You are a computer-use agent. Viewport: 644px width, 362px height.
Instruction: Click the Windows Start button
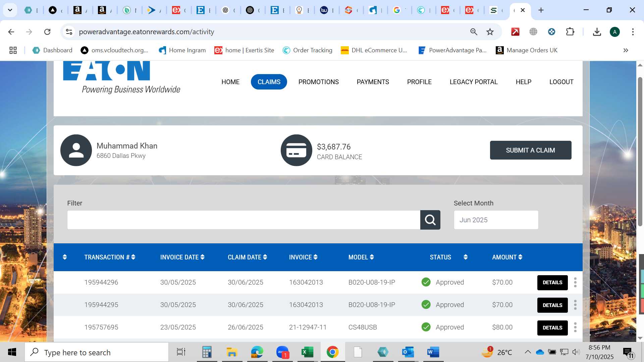point(12,352)
